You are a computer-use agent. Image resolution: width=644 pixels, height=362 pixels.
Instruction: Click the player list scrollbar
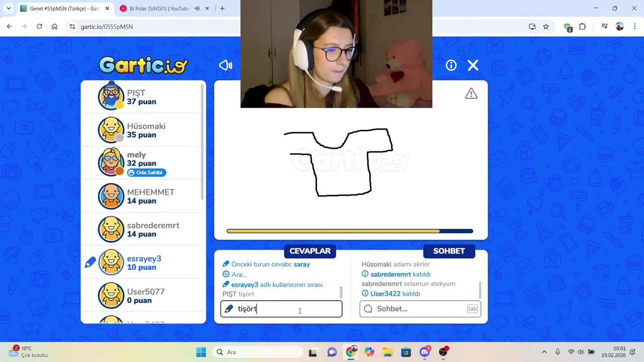click(203, 141)
